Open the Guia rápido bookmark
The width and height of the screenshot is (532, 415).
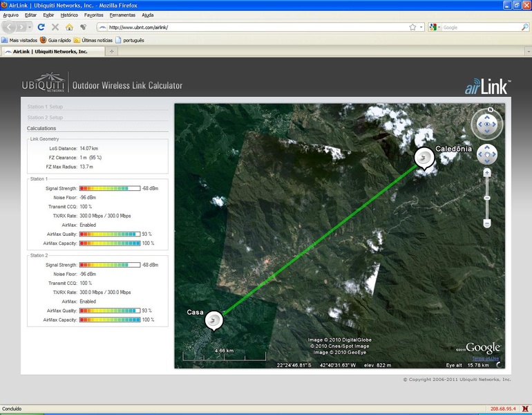click(x=55, y=40)
